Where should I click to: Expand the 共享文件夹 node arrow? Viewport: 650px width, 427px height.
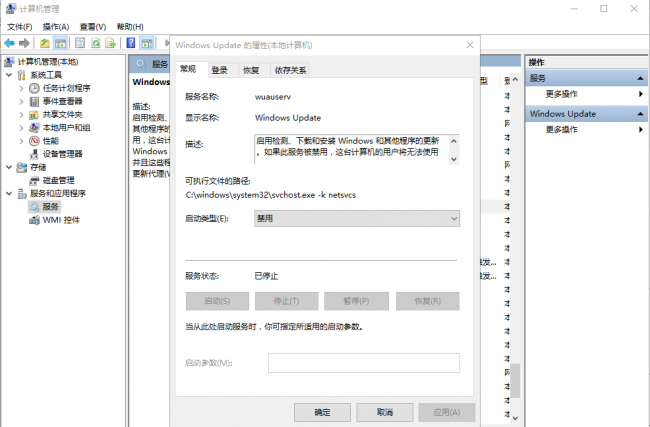(21, 115)
